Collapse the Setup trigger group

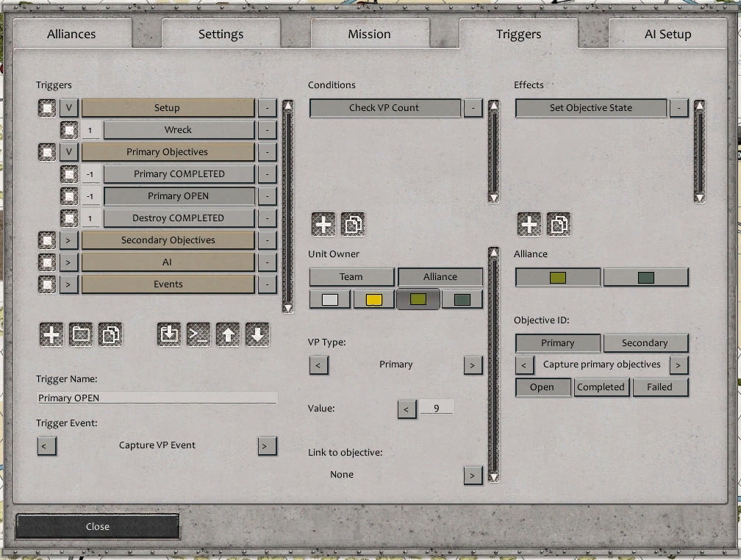(x=70, y=107)
